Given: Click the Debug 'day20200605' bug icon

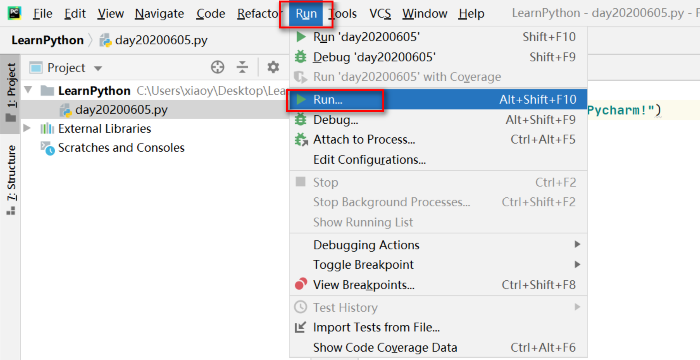Looking at the screenshot, I should click(x=301, y=57).
